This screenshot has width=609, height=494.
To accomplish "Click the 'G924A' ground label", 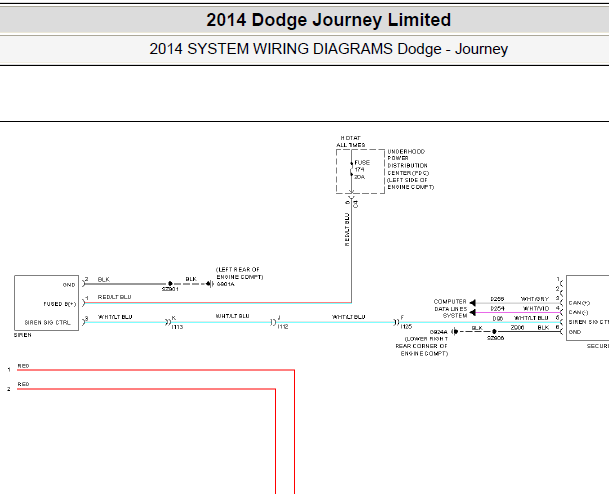I will click(x=438, y=332).
